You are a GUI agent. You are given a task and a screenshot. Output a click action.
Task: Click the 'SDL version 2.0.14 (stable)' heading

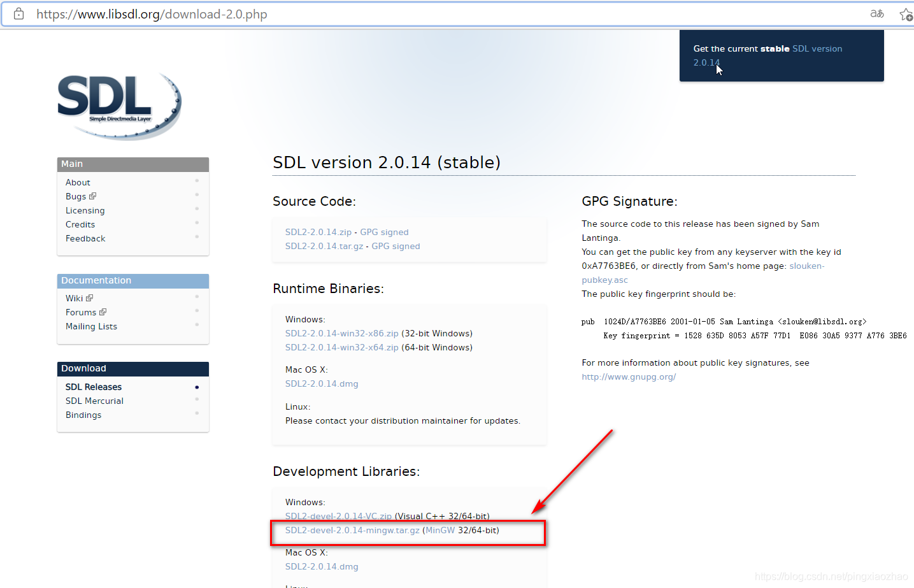click(387, 162)
